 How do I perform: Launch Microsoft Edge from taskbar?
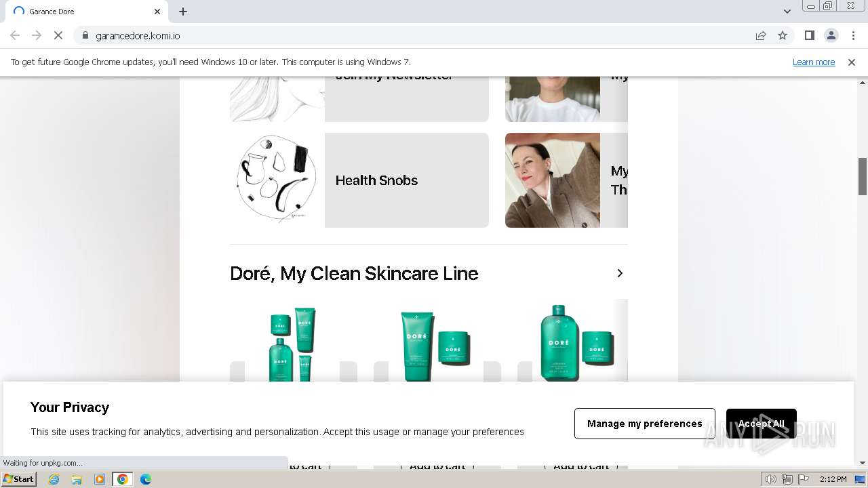pos(146,479)
